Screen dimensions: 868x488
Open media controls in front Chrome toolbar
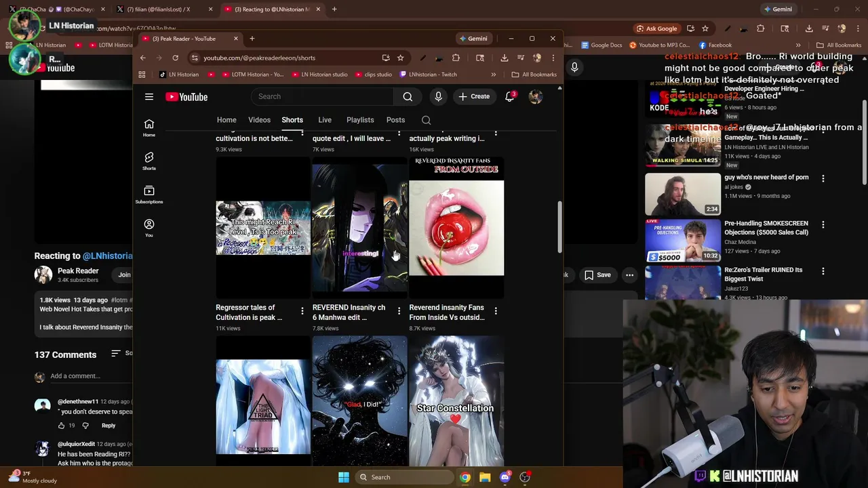tap(520, 58)
